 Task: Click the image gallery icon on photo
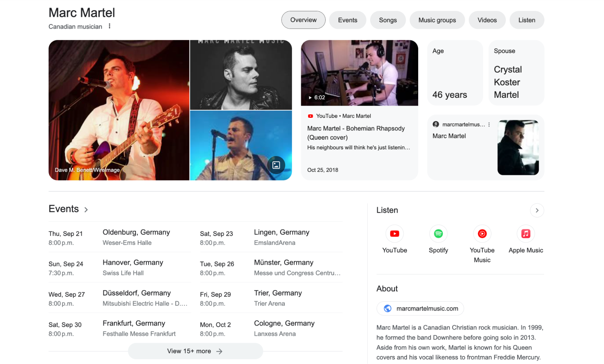click(x=276, y=165)
